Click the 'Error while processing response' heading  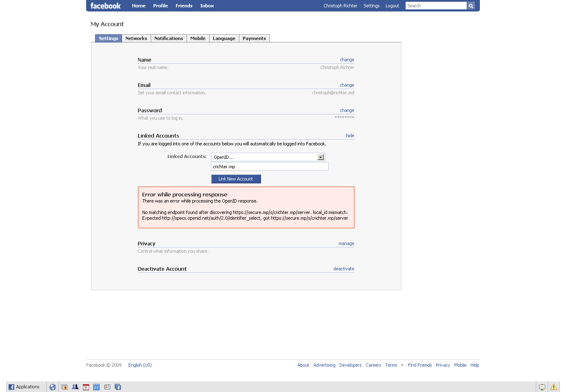185,194
